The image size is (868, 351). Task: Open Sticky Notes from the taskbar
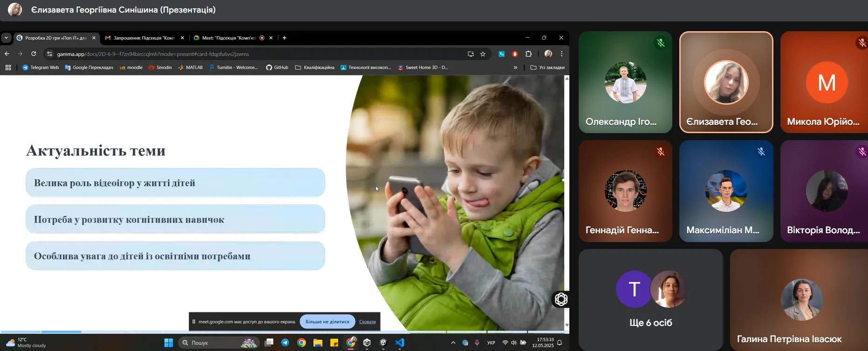334,343
